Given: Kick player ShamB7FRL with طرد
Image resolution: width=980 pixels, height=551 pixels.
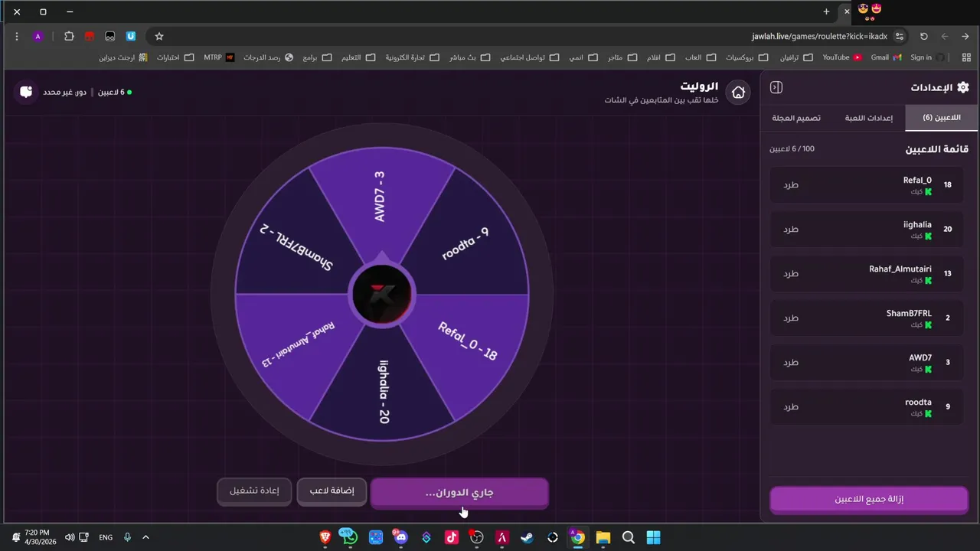Looking at the screenshot, I should pyautogui.click(x=791, y=318).
